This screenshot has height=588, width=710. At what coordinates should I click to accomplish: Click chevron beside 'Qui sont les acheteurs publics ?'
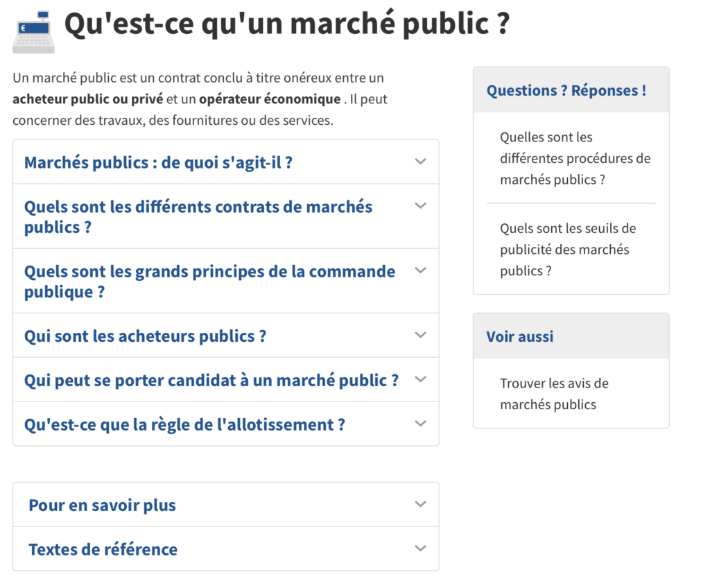point(420,335)
